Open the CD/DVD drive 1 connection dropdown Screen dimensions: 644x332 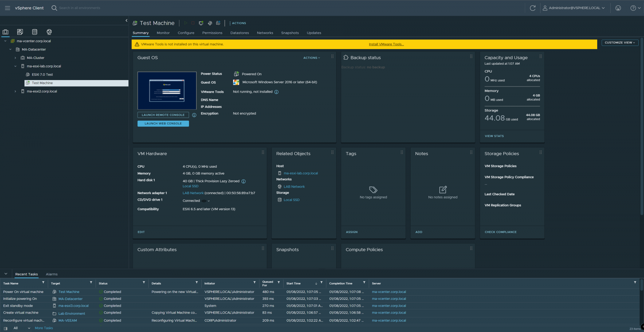point(209,201)
